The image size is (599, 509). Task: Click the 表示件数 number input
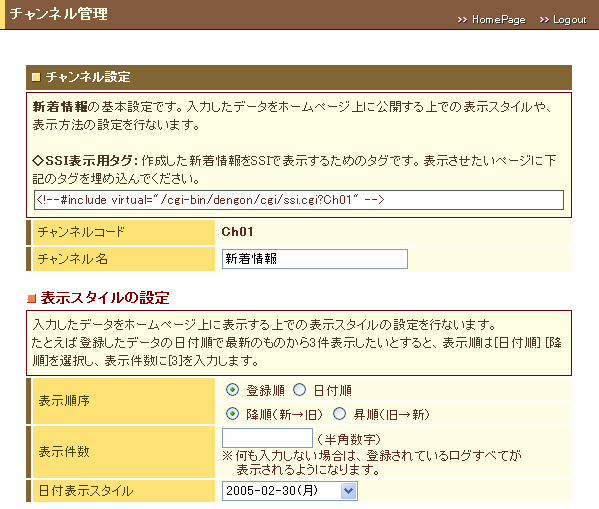267,438
